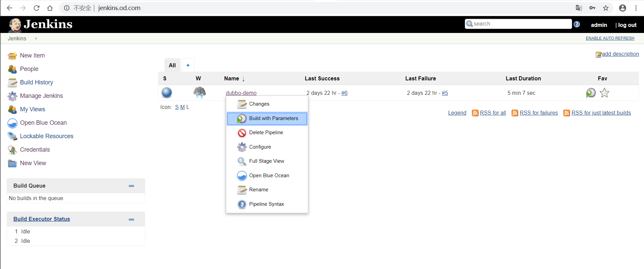Choose Open Blue Ocean in context menu

(x=267, y=176)
